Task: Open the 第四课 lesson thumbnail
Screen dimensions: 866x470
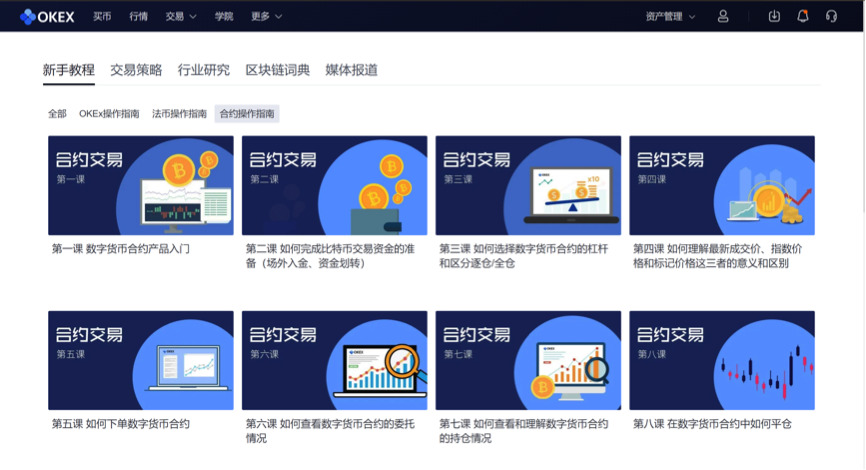Action: (x=722, y=186)
